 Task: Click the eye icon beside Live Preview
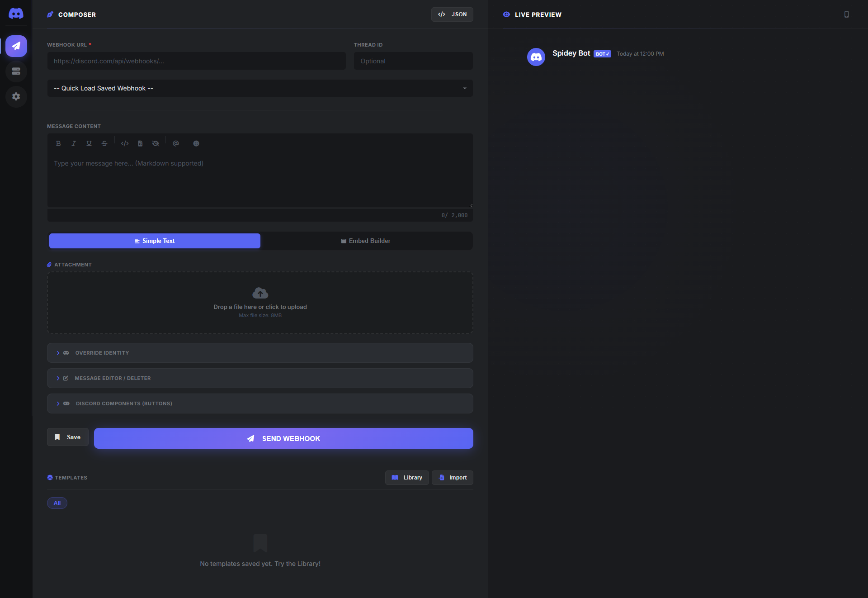[506, 14]
